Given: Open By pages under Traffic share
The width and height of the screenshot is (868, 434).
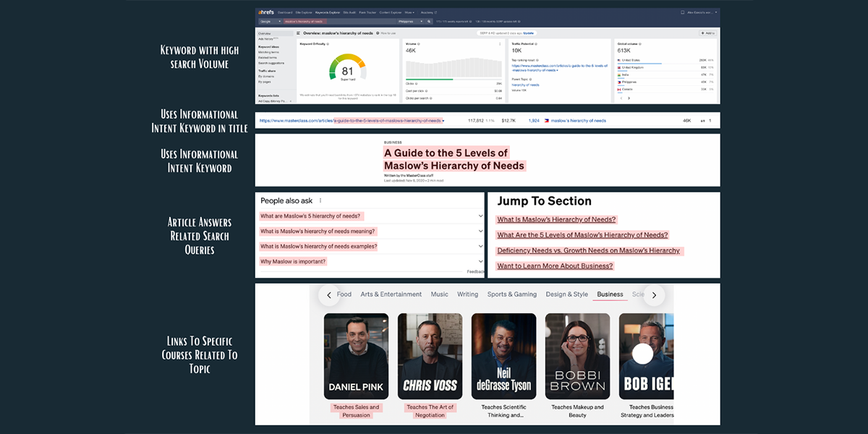Looking at the screenshot, I should (265, 82).
